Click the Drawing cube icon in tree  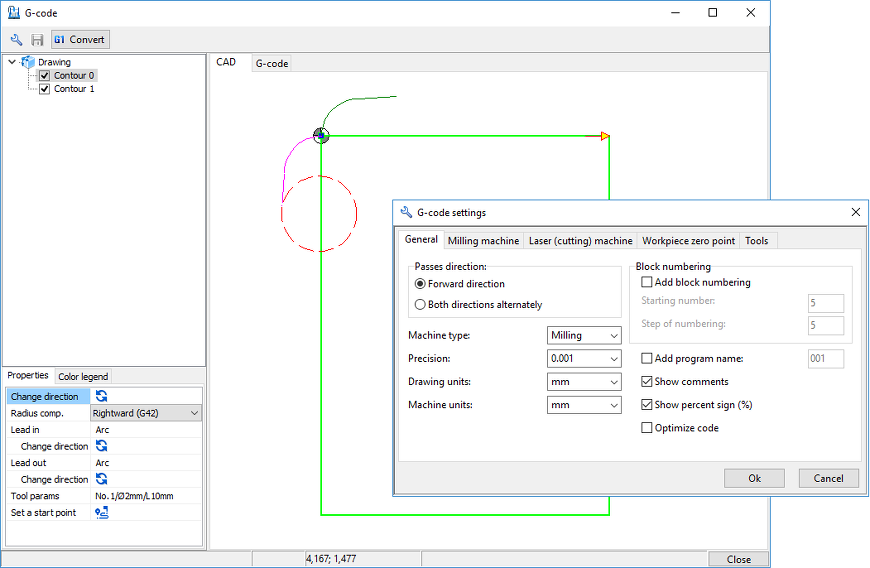(x=28, y=62)
